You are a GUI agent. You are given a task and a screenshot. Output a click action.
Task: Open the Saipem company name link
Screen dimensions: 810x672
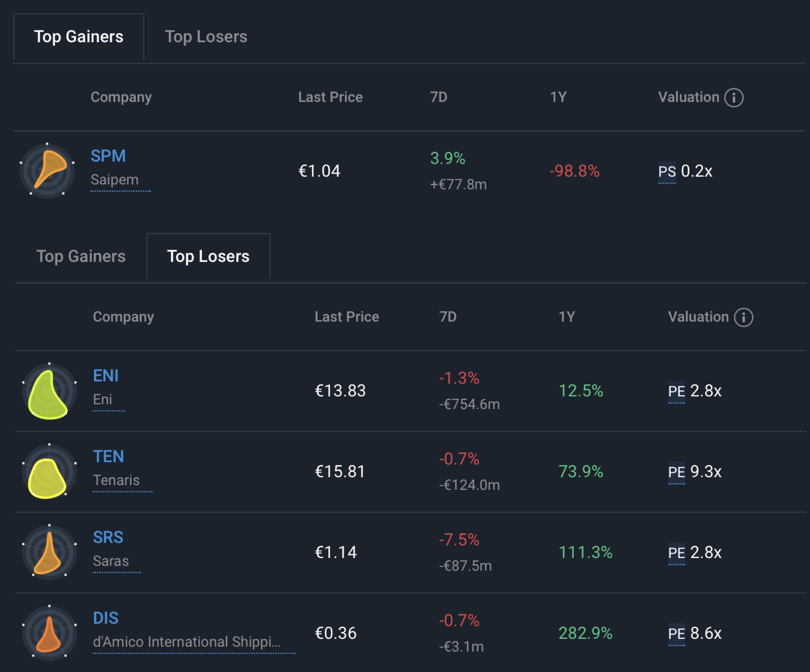point(115,180)
